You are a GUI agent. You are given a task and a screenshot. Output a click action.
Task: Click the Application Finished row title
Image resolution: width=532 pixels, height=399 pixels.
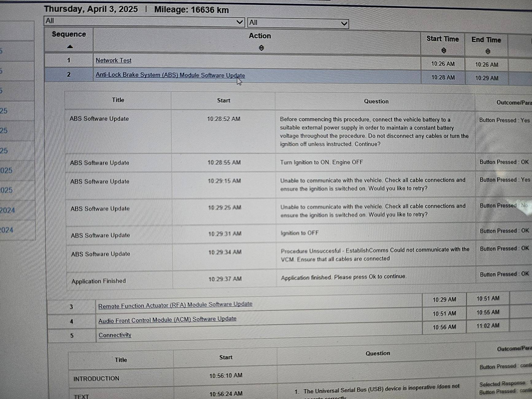(99, 281)
